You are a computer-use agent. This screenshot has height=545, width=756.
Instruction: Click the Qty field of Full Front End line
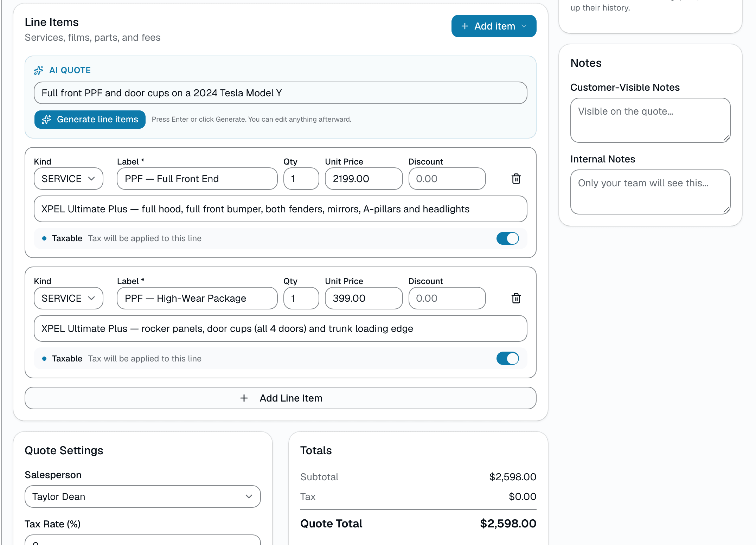click(301, 179)
